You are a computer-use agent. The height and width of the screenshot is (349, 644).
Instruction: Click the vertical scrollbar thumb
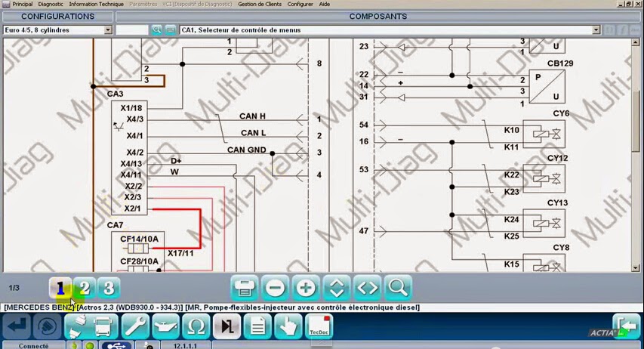[x=636, y=122]
